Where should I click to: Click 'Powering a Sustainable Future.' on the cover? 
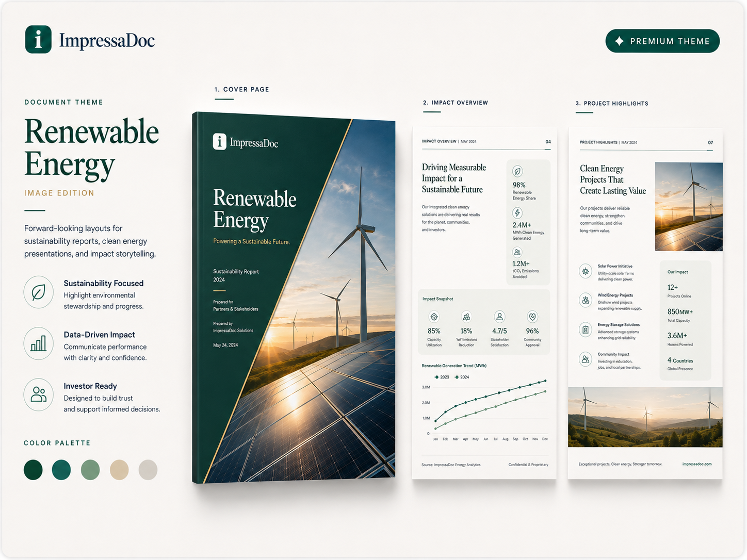[252, 241]
